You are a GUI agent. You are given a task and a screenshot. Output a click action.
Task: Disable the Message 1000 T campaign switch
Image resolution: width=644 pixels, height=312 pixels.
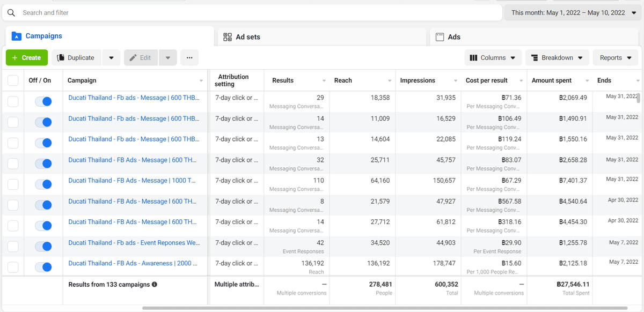click(43, 184)
